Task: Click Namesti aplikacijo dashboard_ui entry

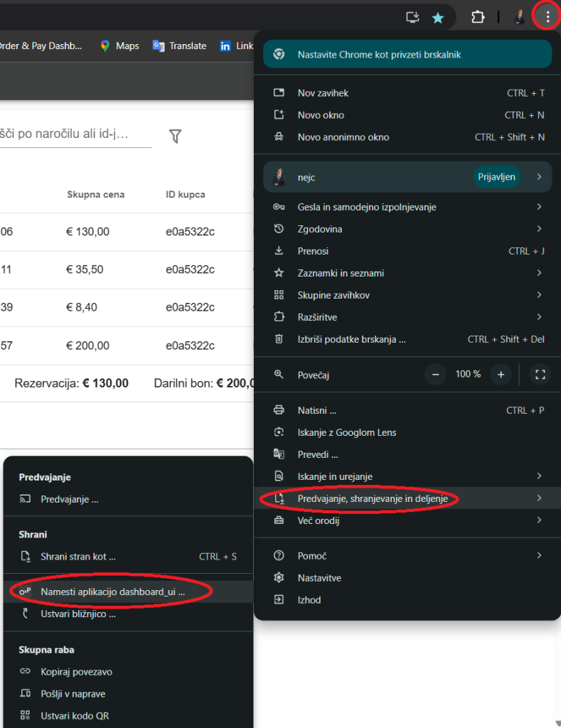Action: tap(128, 591)
